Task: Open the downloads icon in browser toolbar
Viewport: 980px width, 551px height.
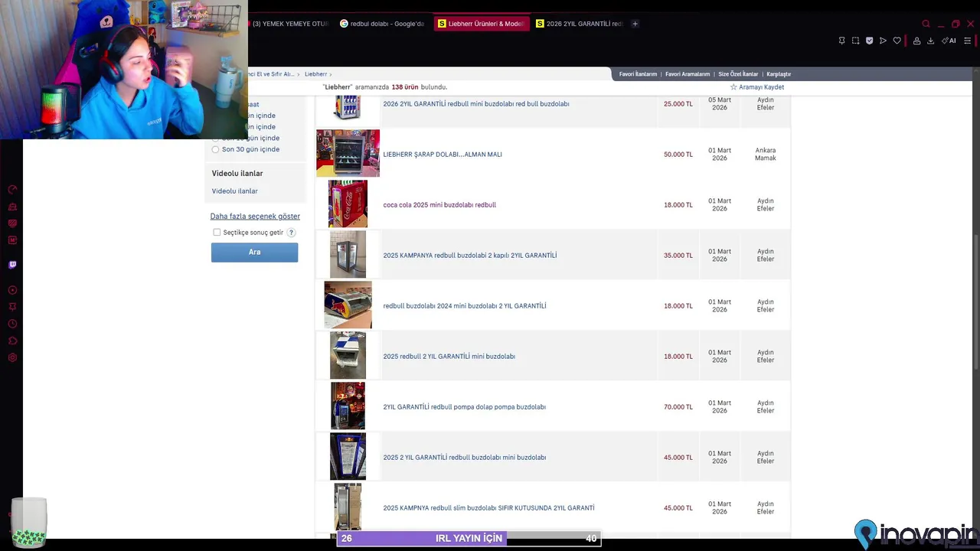Action: [x=930, y=41]
